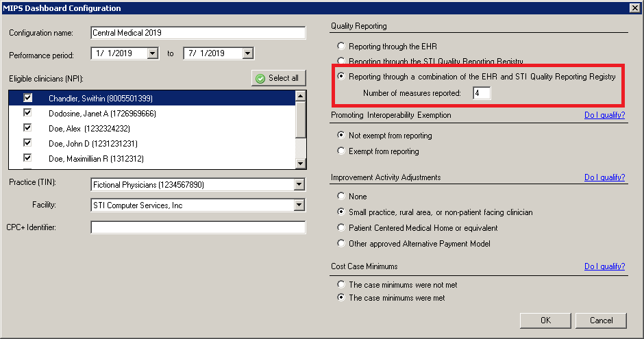This screenshot has height=339, width=644.
Task: Uncheck the Doe, John D checkbox
Action: [x=28, y=144]
